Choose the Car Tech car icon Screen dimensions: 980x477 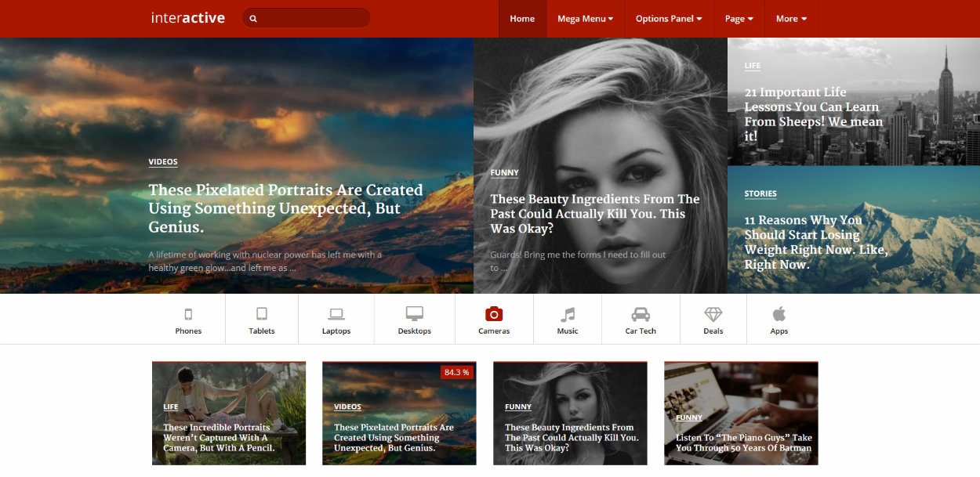[x=641, y=314]
